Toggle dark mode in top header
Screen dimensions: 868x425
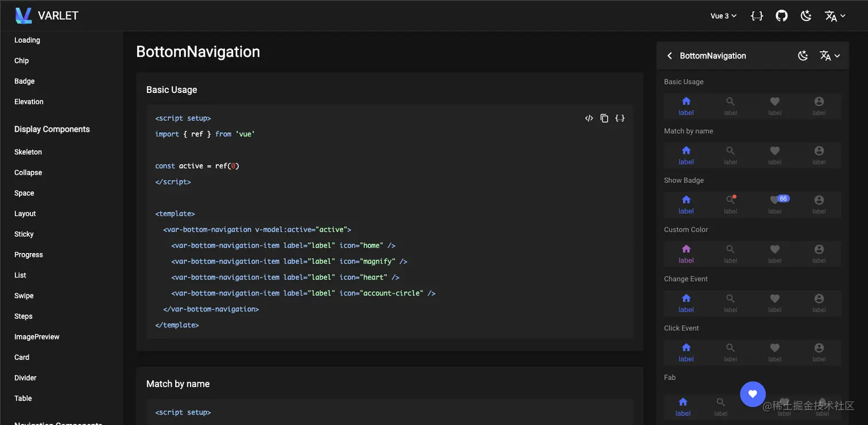(806, 16)
